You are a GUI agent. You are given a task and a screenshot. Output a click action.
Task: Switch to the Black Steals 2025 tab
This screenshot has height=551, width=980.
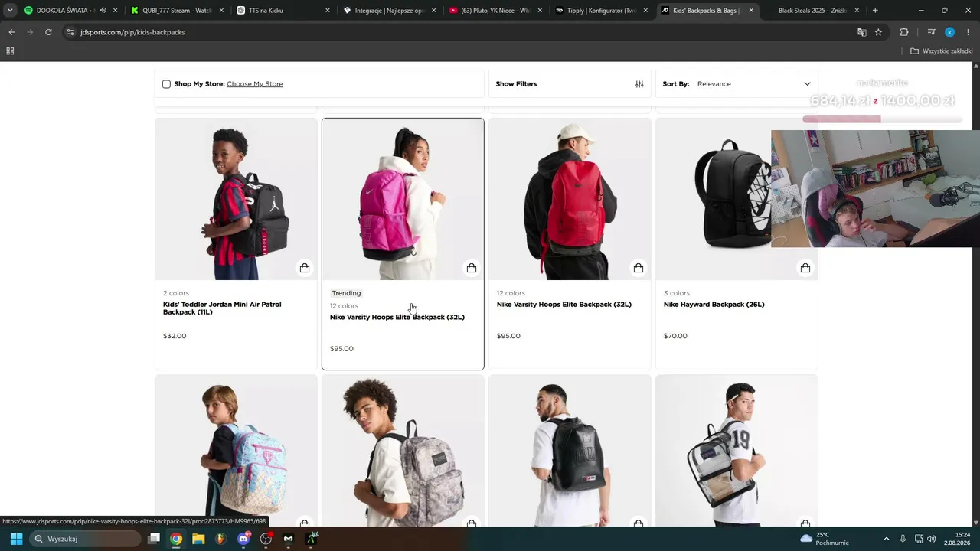point(813,11)
